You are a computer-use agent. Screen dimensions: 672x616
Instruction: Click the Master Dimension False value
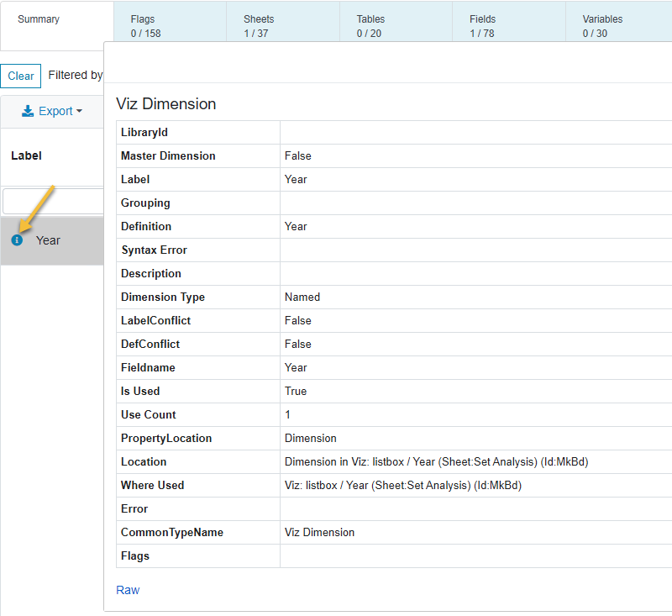click(x=298, y=155)
